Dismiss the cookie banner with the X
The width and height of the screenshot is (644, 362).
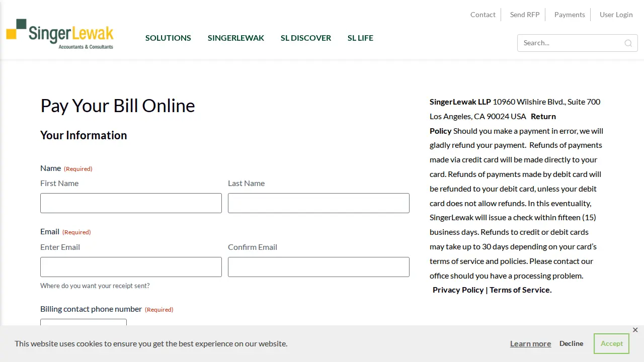click(635, 330)
